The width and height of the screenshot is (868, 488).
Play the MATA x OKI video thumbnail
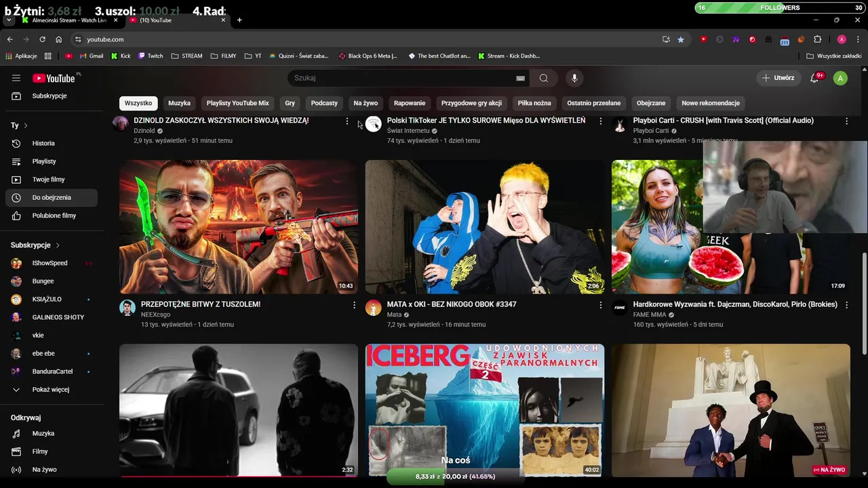pyautogui.click(x=484, y=227)
